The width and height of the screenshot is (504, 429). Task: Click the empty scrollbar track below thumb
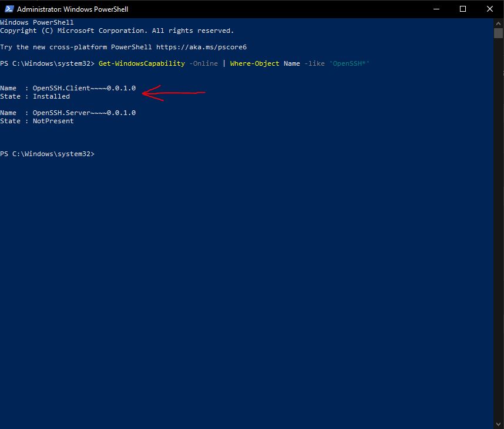498,235
